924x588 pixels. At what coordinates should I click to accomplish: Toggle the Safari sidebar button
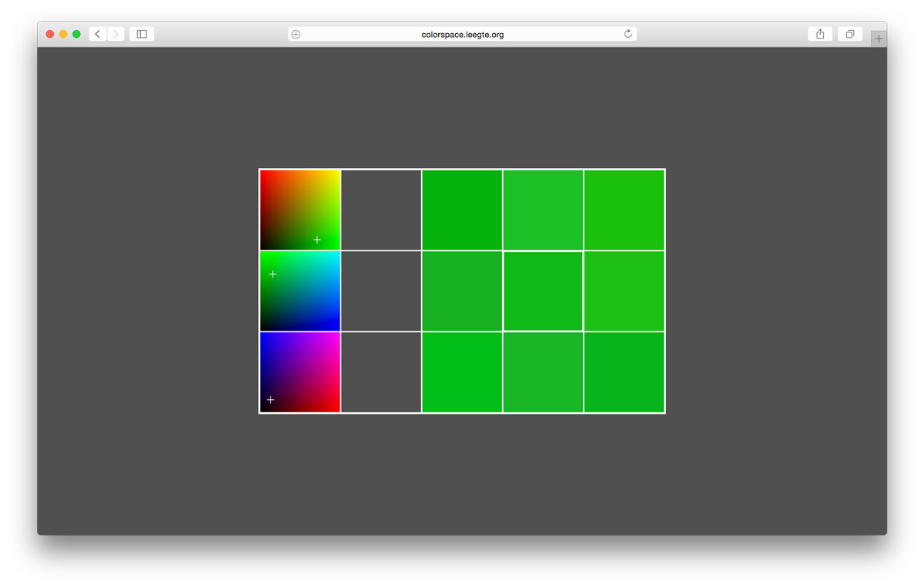tap(142, 34)
